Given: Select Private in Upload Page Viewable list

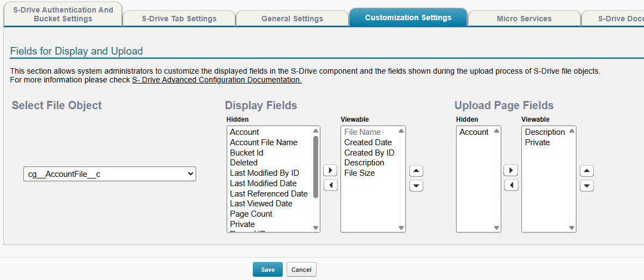Looking at the screenshot, I should point(537,142).
